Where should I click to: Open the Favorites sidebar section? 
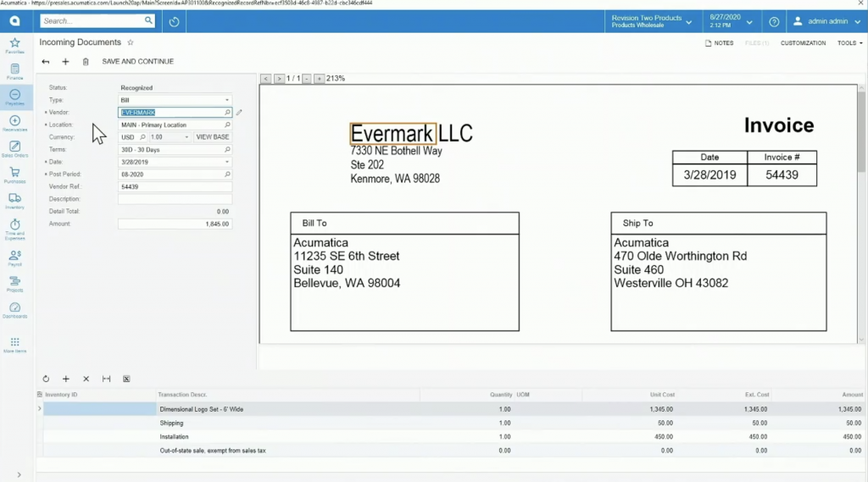pos(15,46)
